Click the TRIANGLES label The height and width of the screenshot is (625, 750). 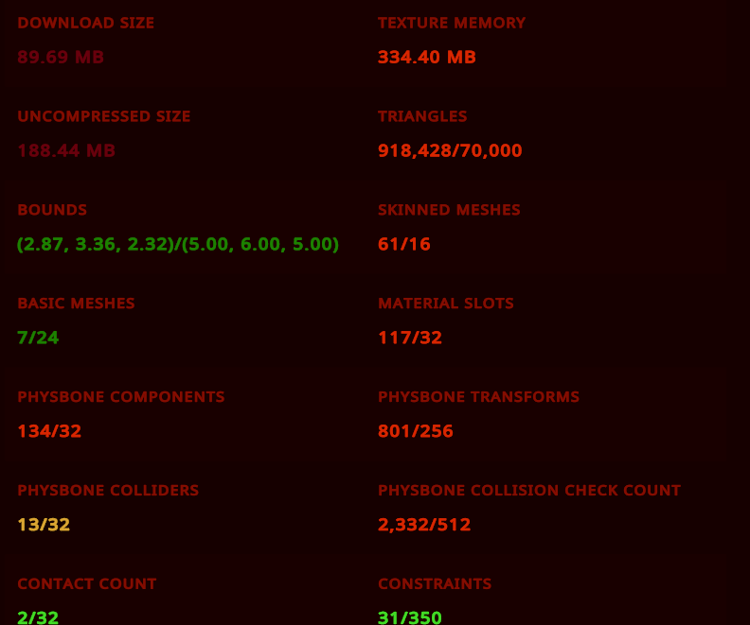coord(422,116)
